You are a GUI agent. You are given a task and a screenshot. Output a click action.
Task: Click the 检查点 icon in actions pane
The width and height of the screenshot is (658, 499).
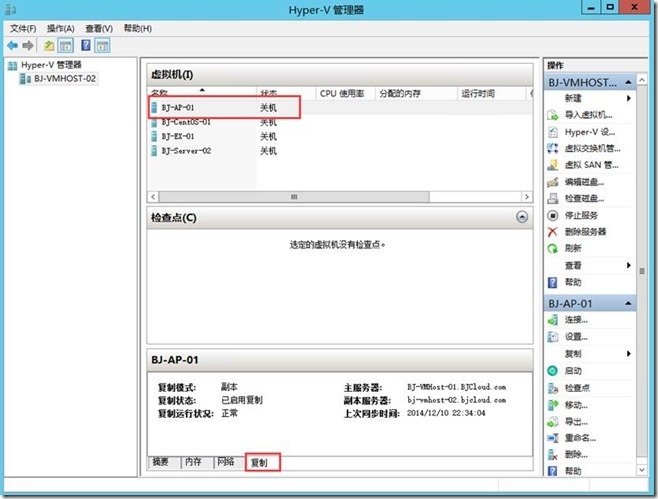point(553,388)
